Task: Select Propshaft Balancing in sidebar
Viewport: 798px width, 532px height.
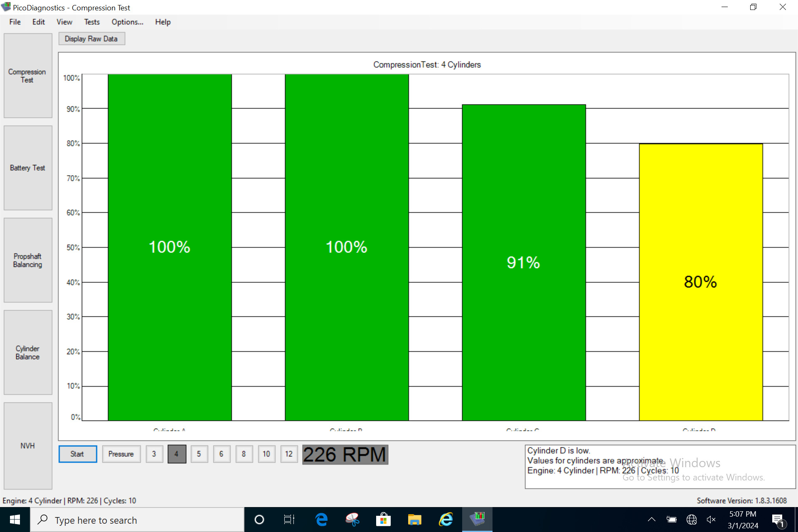Action: click(x=28, y=260)
